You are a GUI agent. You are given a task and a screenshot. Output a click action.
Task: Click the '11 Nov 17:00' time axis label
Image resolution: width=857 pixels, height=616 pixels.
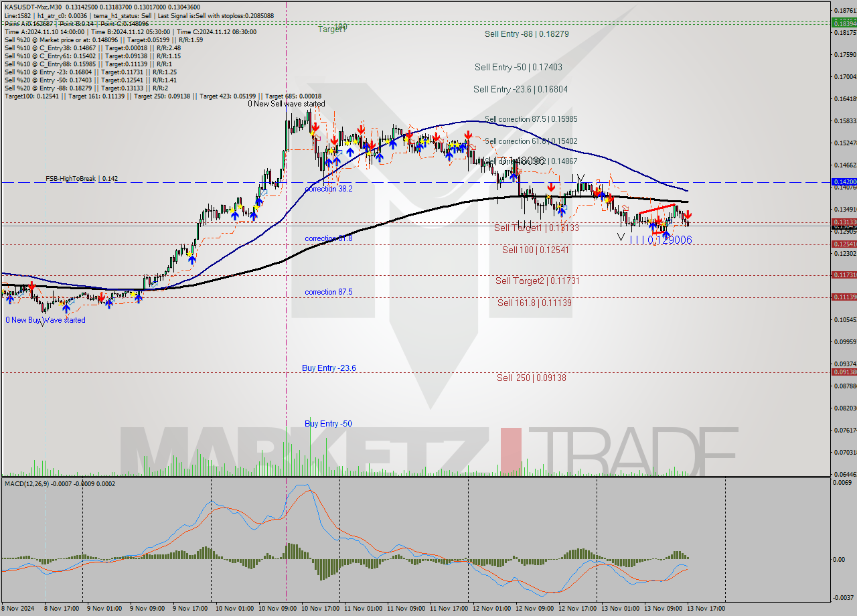click(x=448, y=609)
